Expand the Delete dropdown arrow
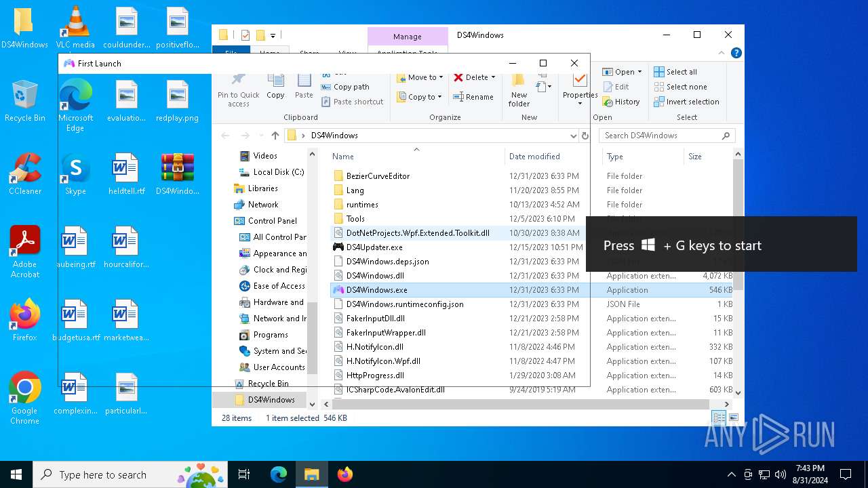The width and height of the screenshot is (868, 488). point(493,77)
